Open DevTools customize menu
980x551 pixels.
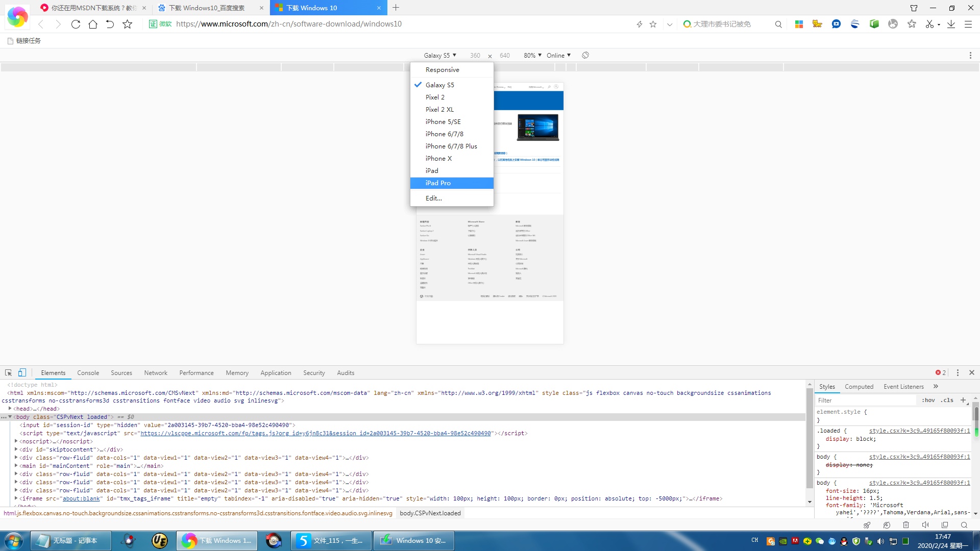pos(958,372)
